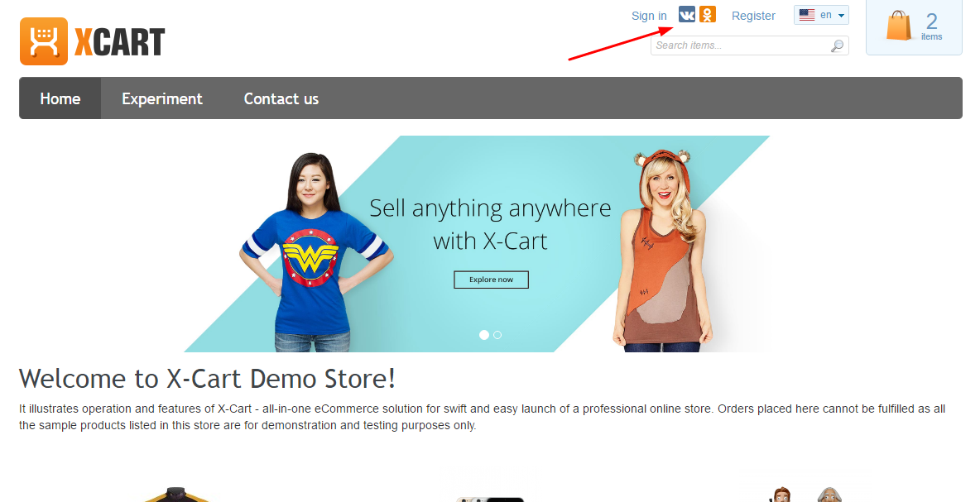Click the Sign in link
The image size is (980, 502).
tap(649, 16)
